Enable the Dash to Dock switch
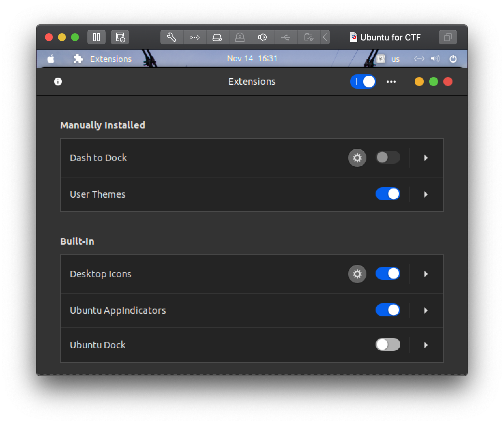The image size is (504, 424). click(388, 158)
